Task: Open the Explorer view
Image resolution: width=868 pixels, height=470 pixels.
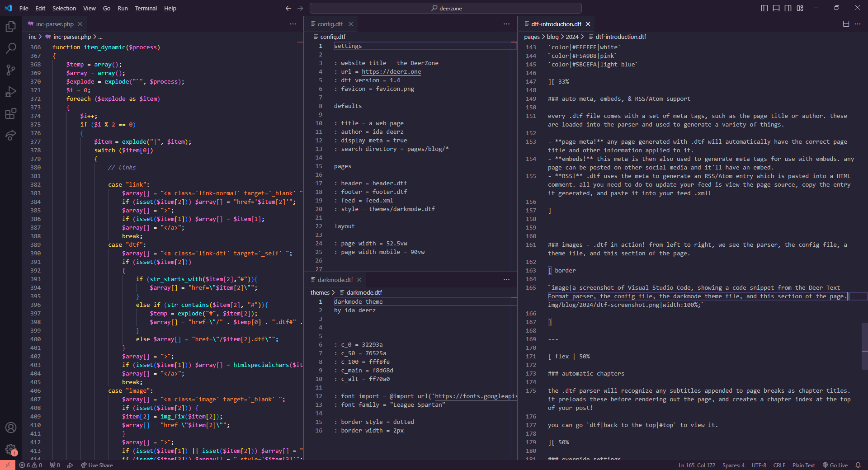Action: click(x=11, y=26)
